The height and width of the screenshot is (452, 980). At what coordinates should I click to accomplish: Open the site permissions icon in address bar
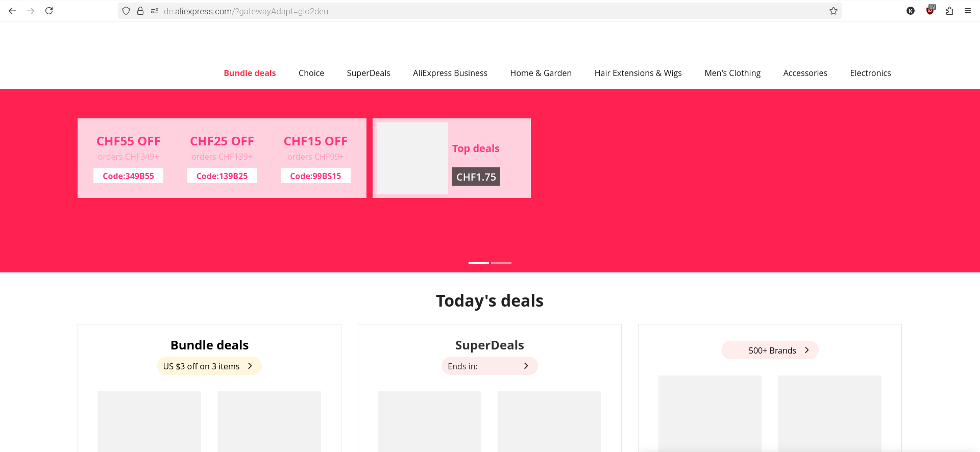click(155, 11)
